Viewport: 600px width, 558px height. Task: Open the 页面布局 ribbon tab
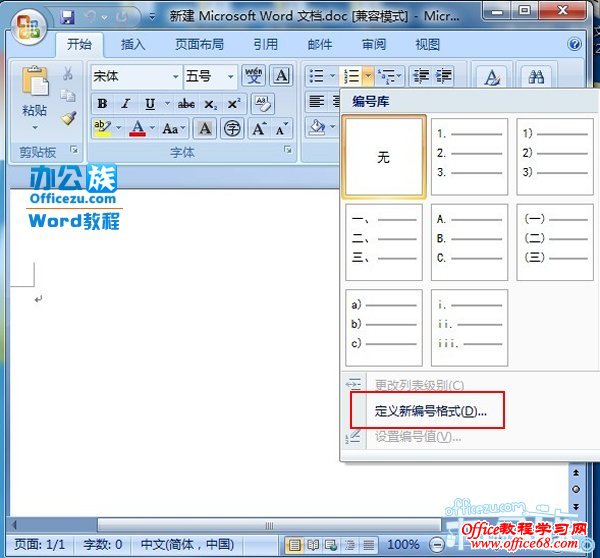tap(199, 45)
